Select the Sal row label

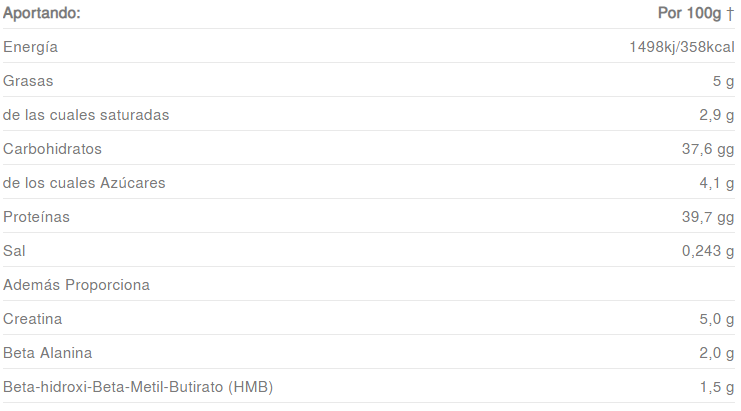(x=14, y=251)
